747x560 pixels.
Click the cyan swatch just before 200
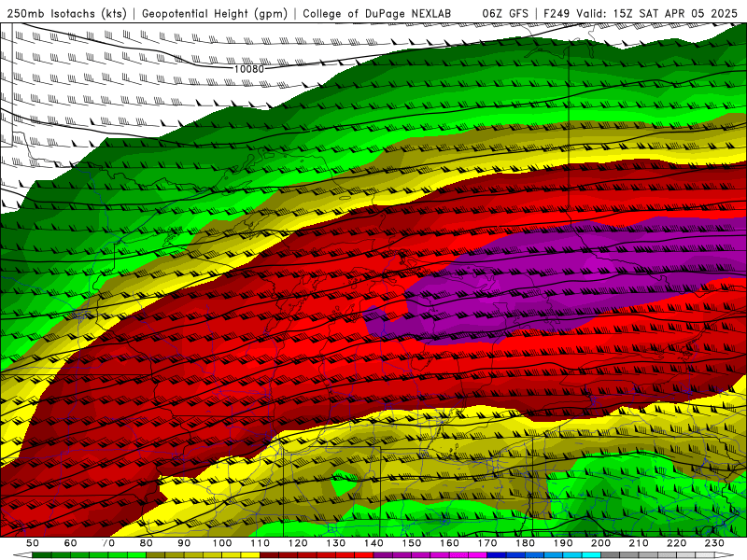[x=591, y=555]
